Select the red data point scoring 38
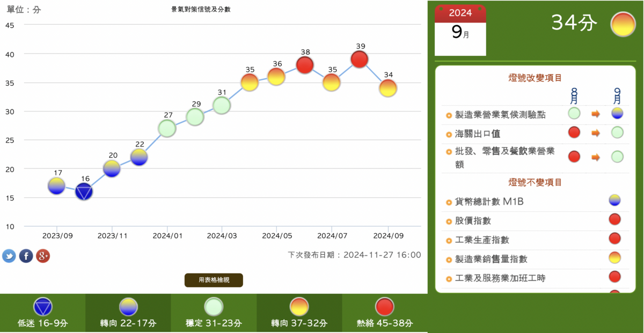Image resolution: width=644 pixels, height=333 pixels. point(305,65)
